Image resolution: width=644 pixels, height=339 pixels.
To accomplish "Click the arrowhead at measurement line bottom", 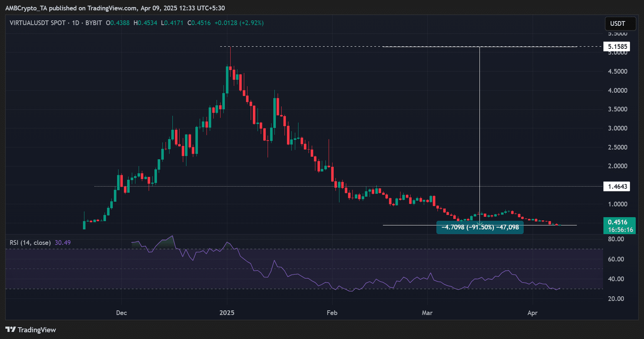I will pyautogui.click(x=479, y=223).
